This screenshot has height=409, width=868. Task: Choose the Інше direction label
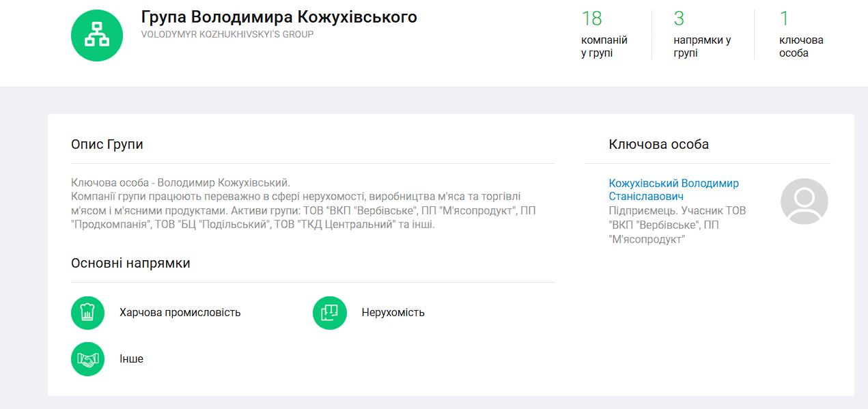[131, 359]
